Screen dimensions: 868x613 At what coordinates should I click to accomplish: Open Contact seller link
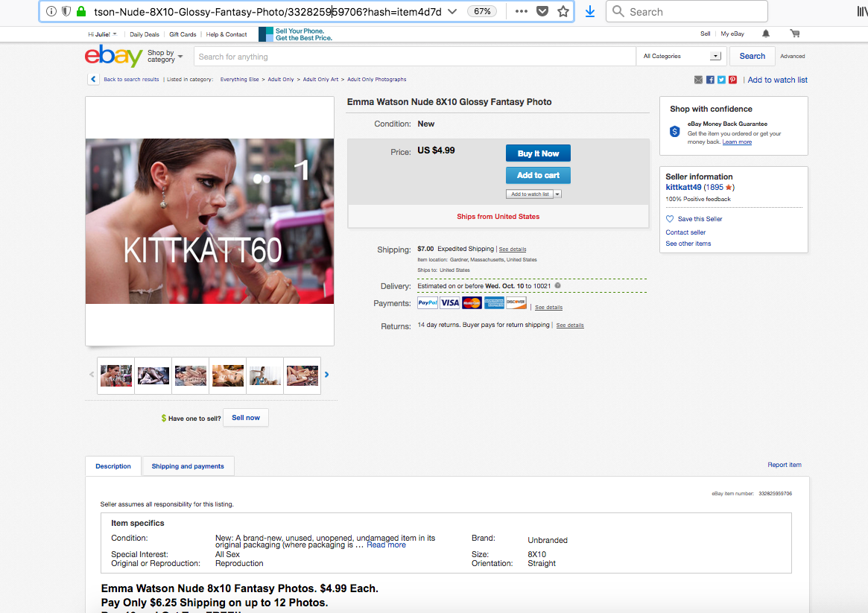click(x=685, y=232)
